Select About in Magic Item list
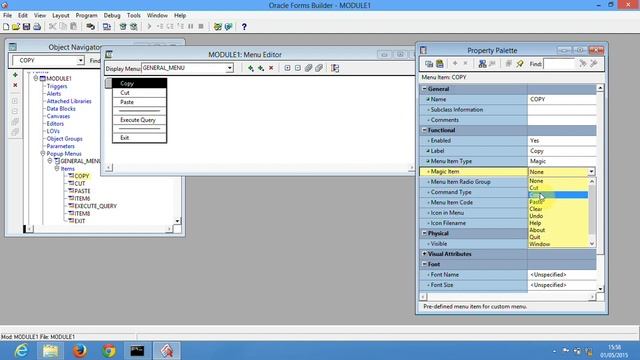640x360 pixels. (537, 230)
